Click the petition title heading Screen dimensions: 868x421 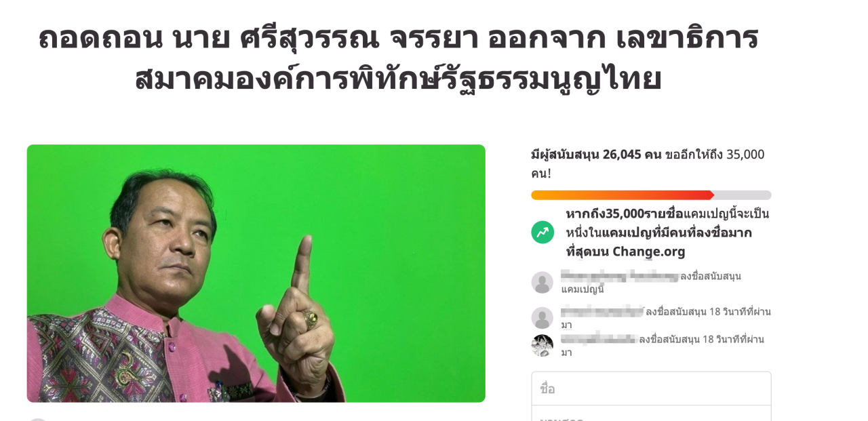(x=398, y=58)
